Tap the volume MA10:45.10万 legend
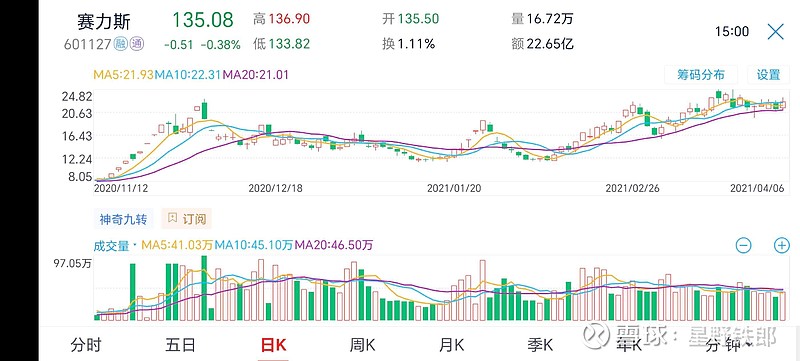 point(254,245)
